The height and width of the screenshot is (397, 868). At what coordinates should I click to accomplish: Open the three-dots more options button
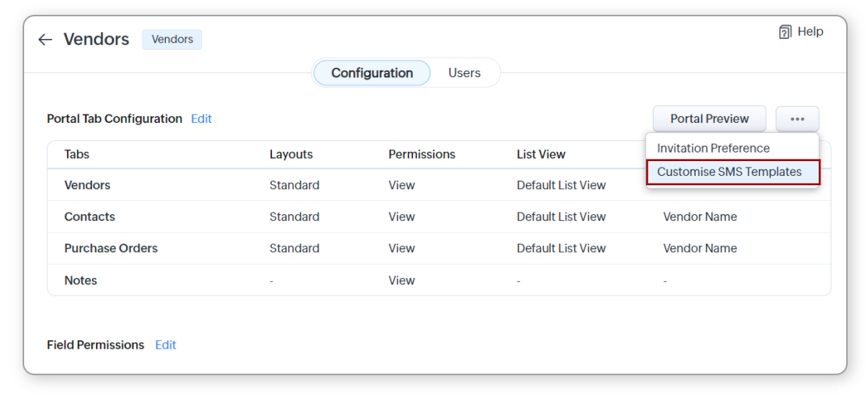pos(797,119)
